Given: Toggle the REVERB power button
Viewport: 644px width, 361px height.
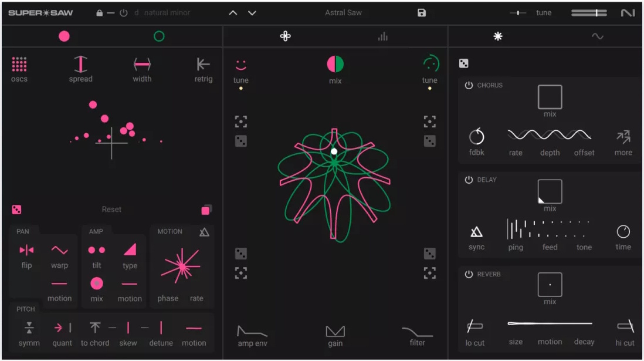Looking at the screenshot, I should pos(469,274).
